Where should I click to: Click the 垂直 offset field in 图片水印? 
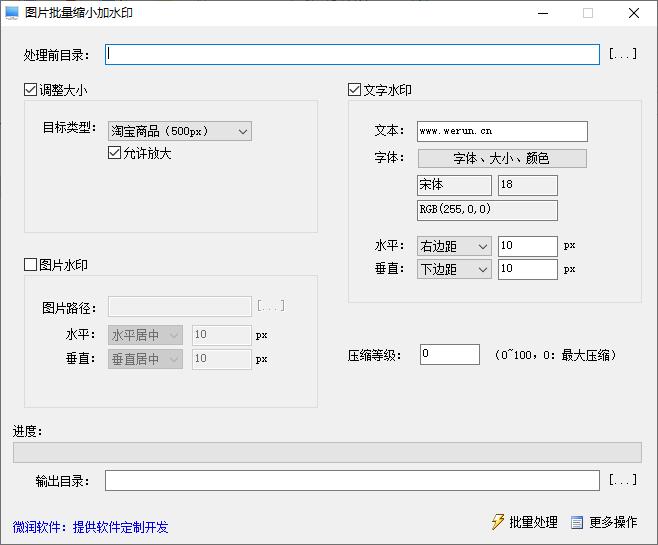222,359
